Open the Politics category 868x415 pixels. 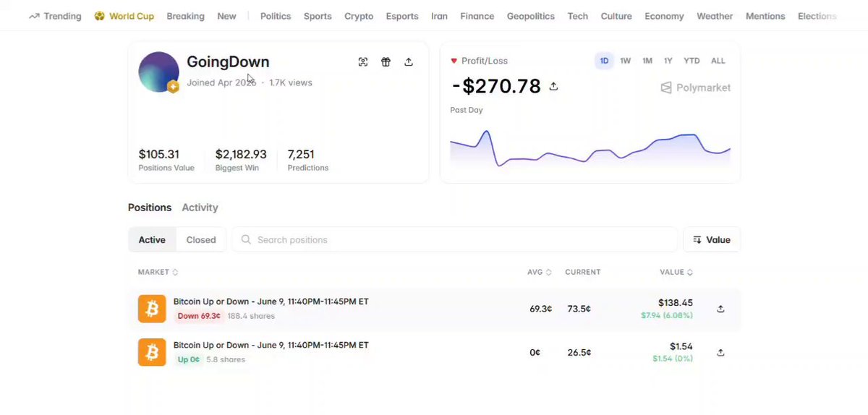276,16
